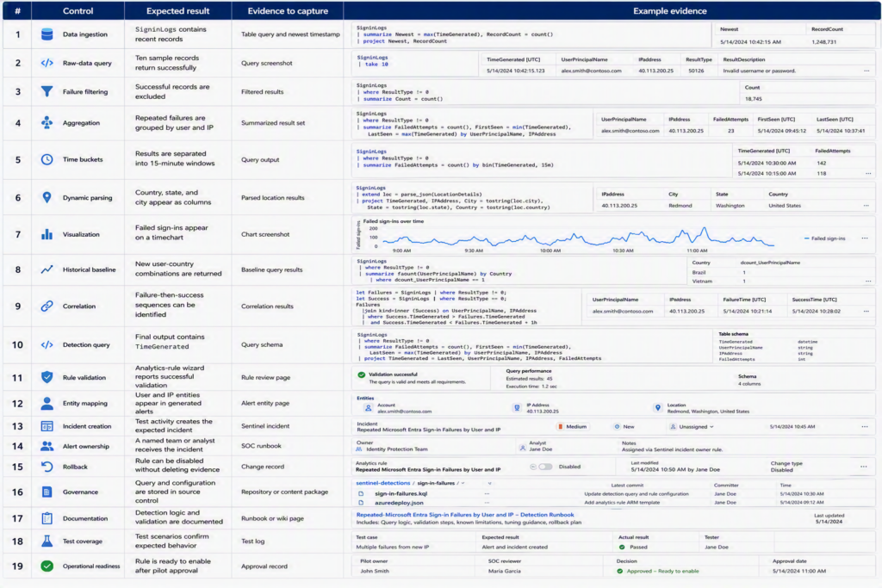The width and height of the screenshot is (882, 588).
Task: Toggle the Disabled analytics rule switch
Action: [545, 467]
